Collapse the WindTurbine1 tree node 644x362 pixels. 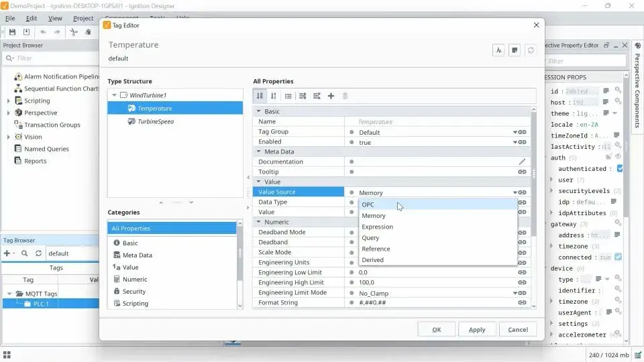point(114,95)
